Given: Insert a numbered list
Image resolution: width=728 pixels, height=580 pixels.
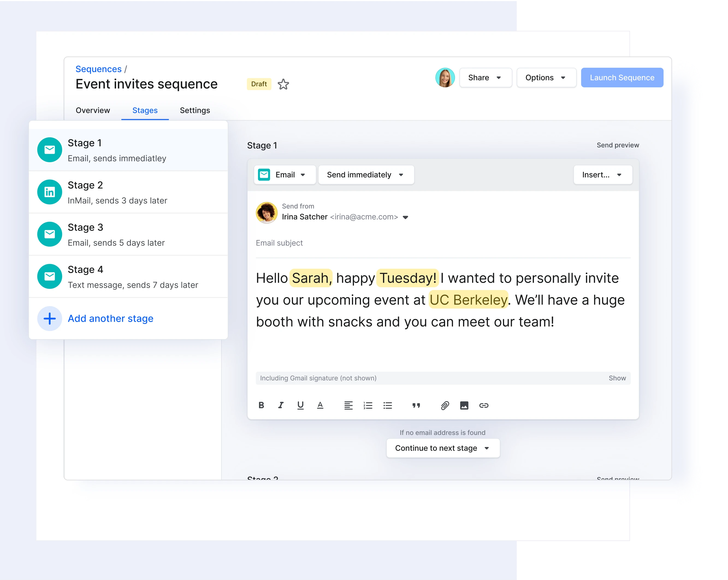Looking at the screenshot, I should pos(368,405).
